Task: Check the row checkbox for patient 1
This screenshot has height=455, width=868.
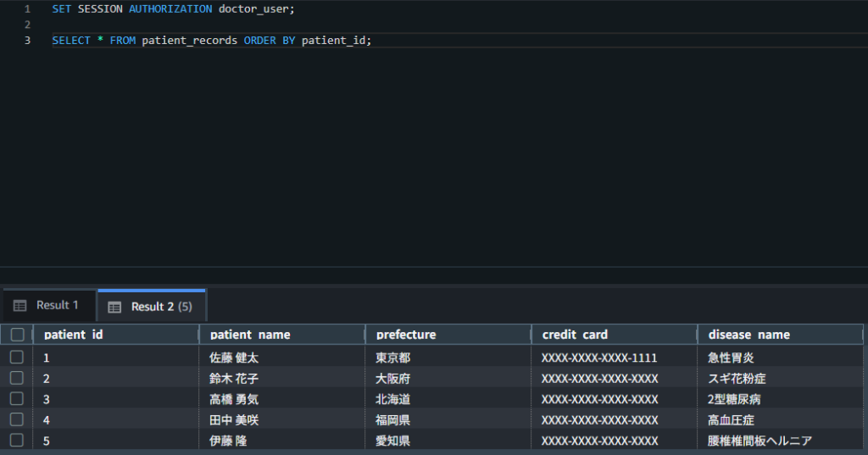Action: point(17,357)
